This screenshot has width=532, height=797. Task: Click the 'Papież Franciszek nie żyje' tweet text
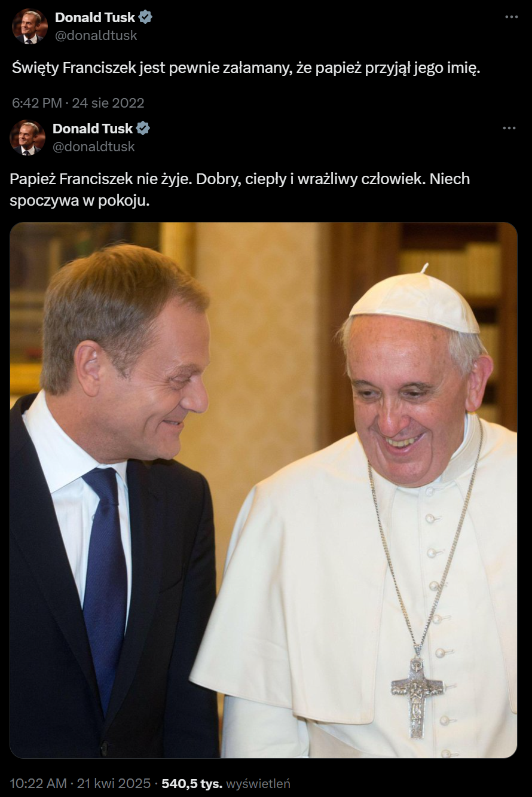pyautogui.click(x=240, y=190)
